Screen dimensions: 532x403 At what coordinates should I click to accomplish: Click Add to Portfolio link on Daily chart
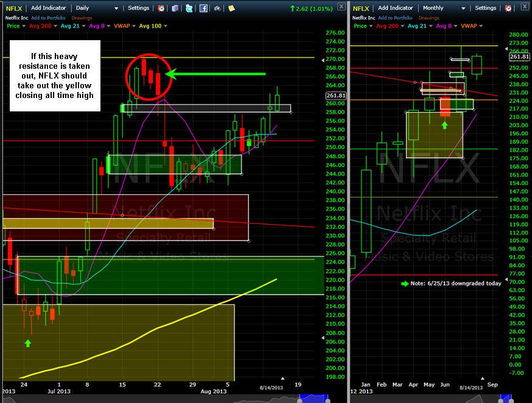point(48,18)
